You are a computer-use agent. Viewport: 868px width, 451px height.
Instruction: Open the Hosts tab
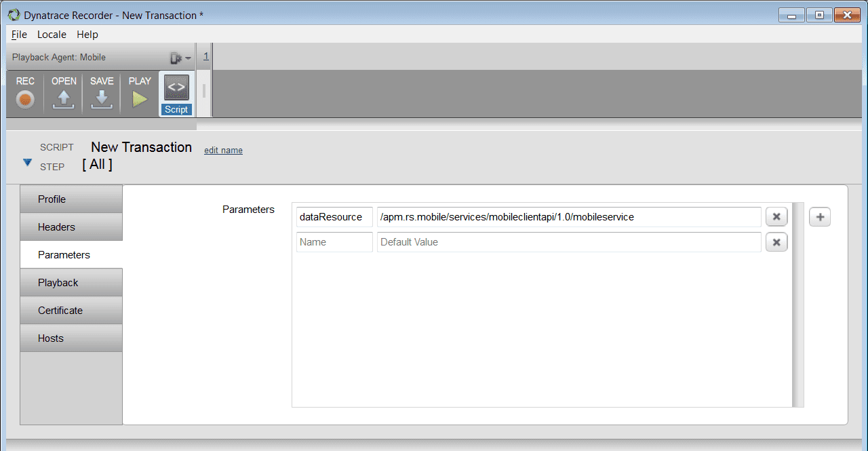click(x=71, y=338)
